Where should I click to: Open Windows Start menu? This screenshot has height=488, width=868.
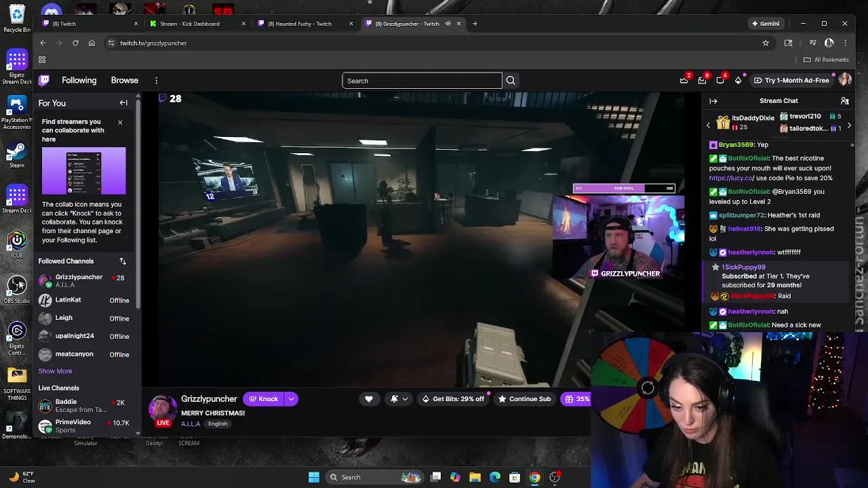click(x=314, y=477)
